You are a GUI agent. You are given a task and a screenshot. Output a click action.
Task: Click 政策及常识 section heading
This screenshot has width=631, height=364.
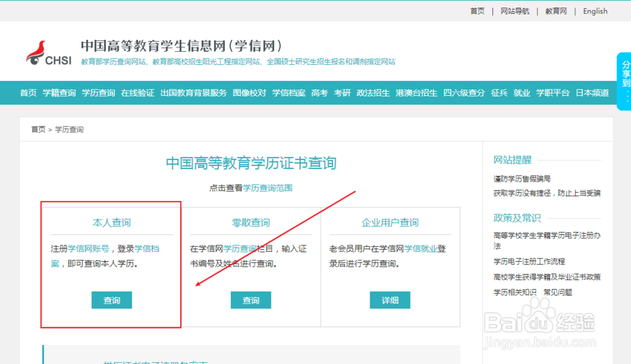(517, 218)
